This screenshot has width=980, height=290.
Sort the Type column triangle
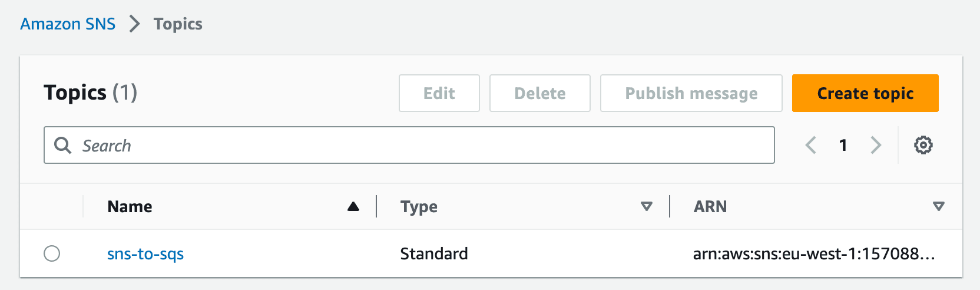pyautogui.click(x=647, y=206)
